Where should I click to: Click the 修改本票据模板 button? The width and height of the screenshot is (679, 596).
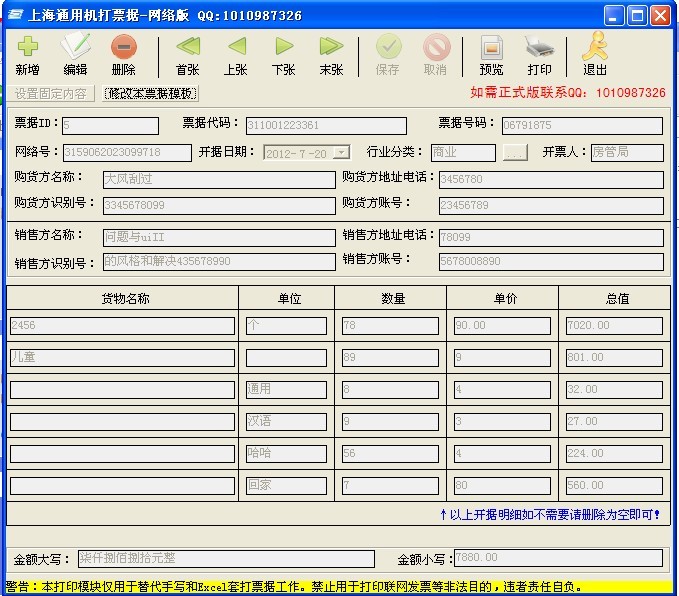coord(151,93)
